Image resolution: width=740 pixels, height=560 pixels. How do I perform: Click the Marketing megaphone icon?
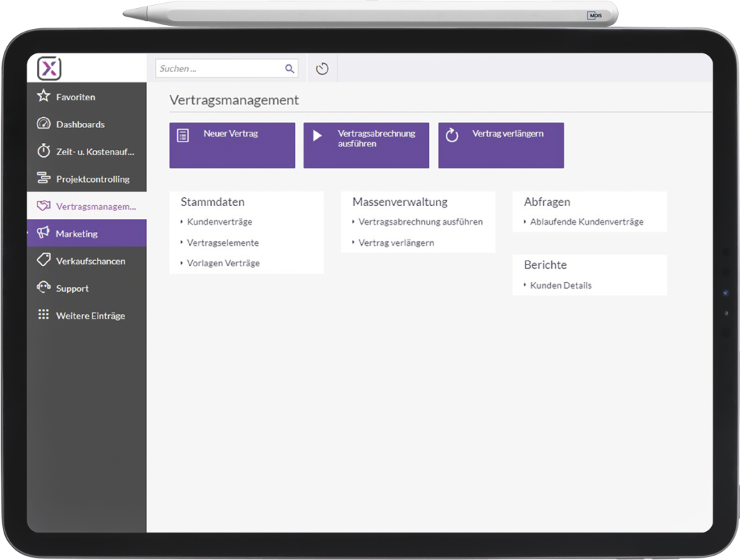pyautogui.click(x=43, y=233)
